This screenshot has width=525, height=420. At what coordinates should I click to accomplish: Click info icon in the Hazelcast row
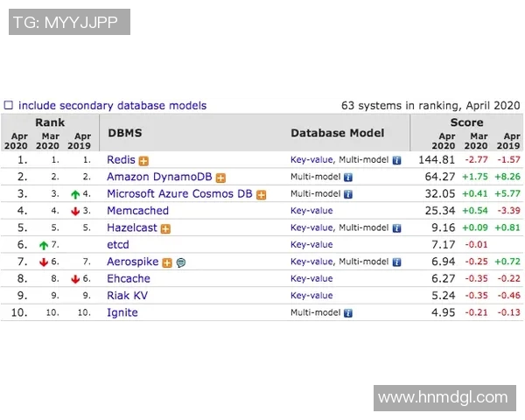396,228
